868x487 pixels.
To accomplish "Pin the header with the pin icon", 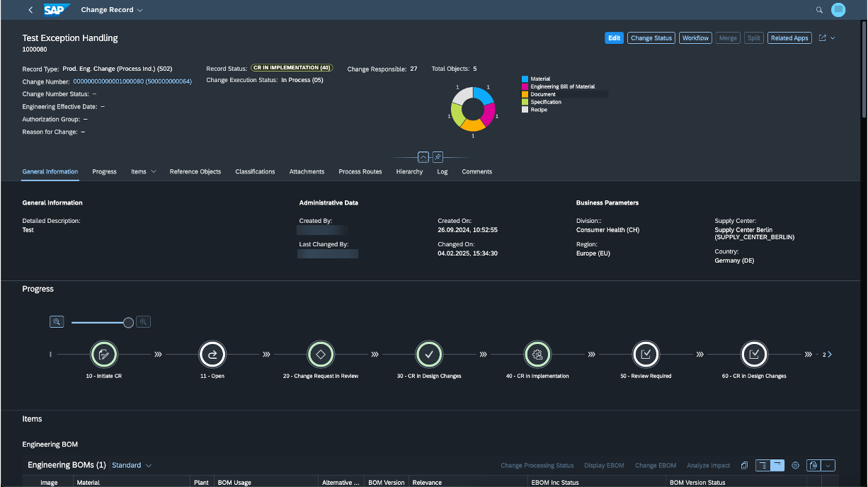I will pyautogui.click(x=438, y=157).
